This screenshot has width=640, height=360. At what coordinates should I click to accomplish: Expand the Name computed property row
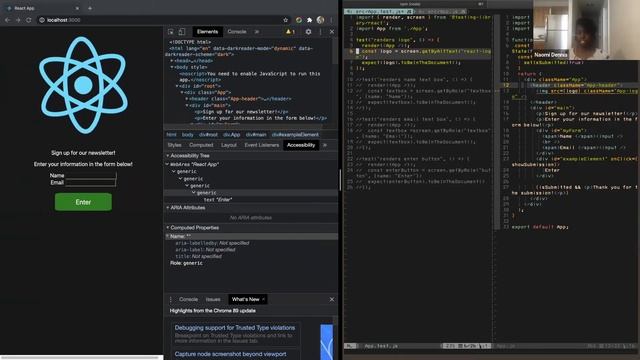167,236
